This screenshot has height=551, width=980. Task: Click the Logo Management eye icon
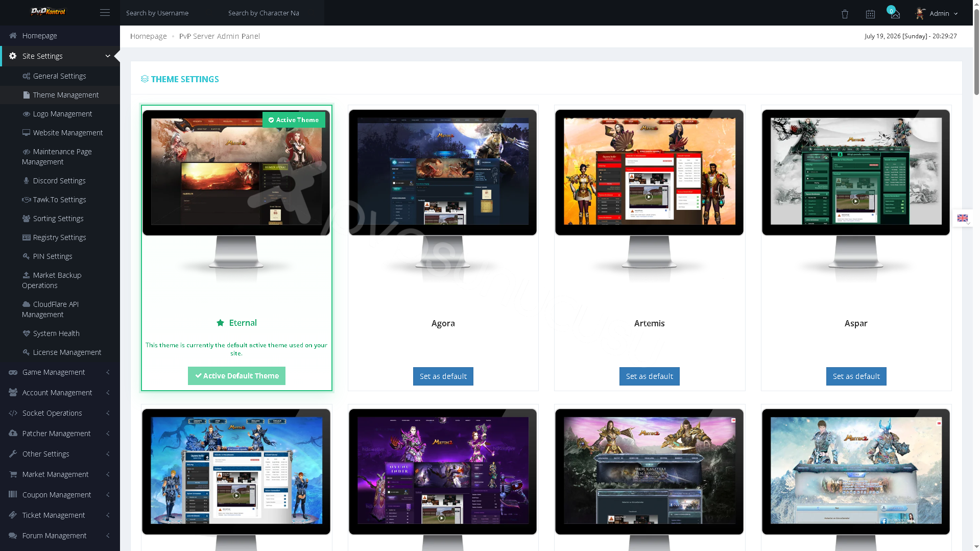click(26, 114)
